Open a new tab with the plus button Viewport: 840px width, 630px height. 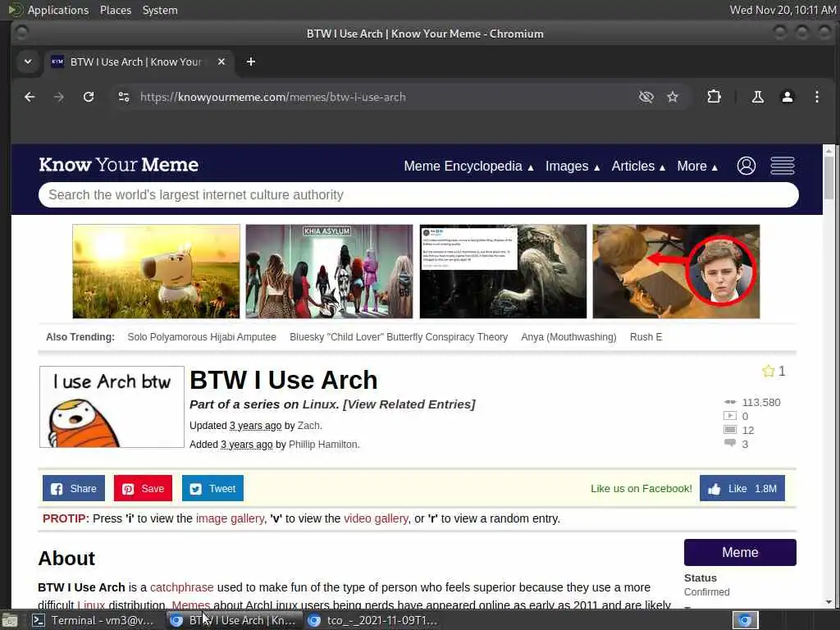click(x=251, y=62)
